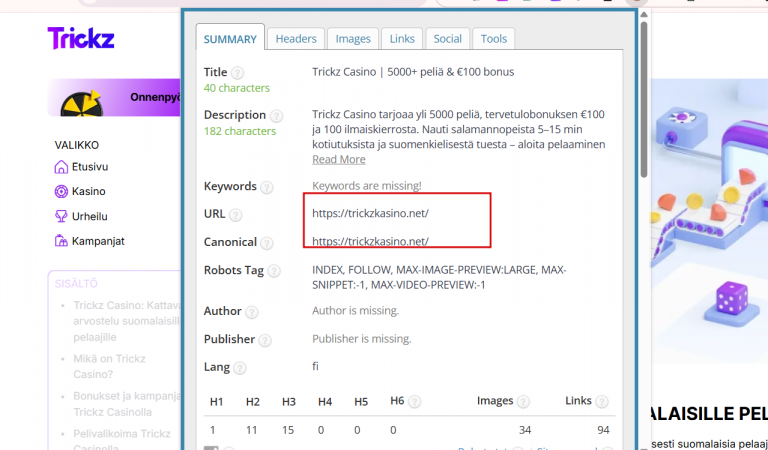Click the Onnenpyörä banner
Image resolution: width=768 pixels, height=450 pixels.
coord(114,98)
